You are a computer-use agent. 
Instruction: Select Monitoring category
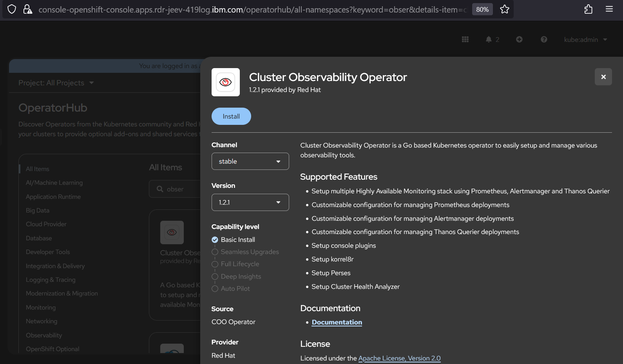41,308
